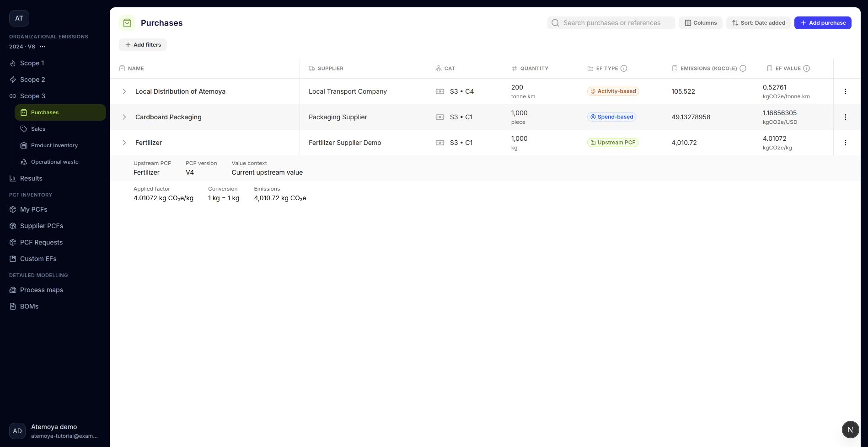Select Purchases in the sidebar
This screenshot has width=868, height=447.
[x=60, y=112]
